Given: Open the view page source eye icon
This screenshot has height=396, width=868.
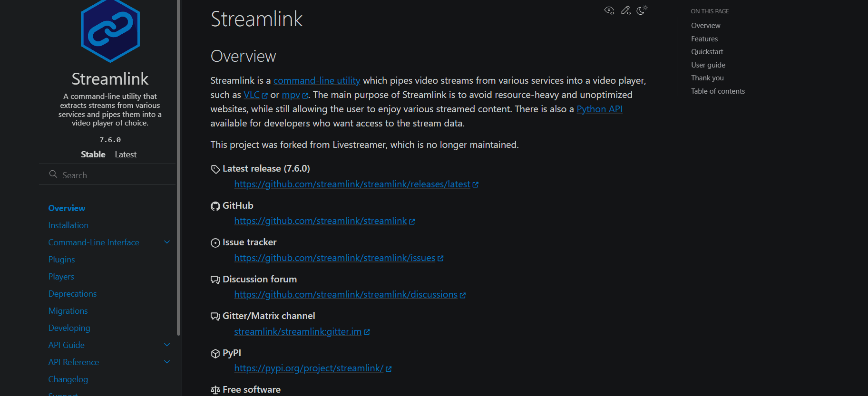Looking at the screenshot, I should pos(609,10).
